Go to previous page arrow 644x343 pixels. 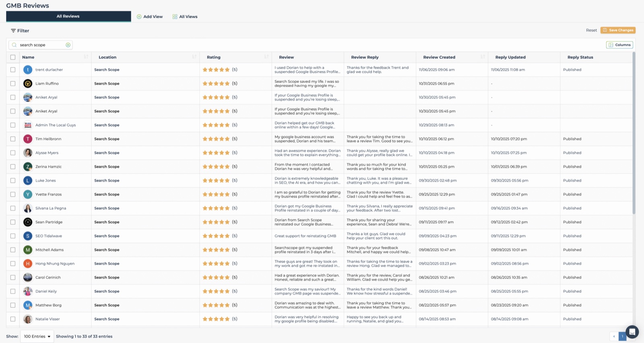click(x=614, y=336)
